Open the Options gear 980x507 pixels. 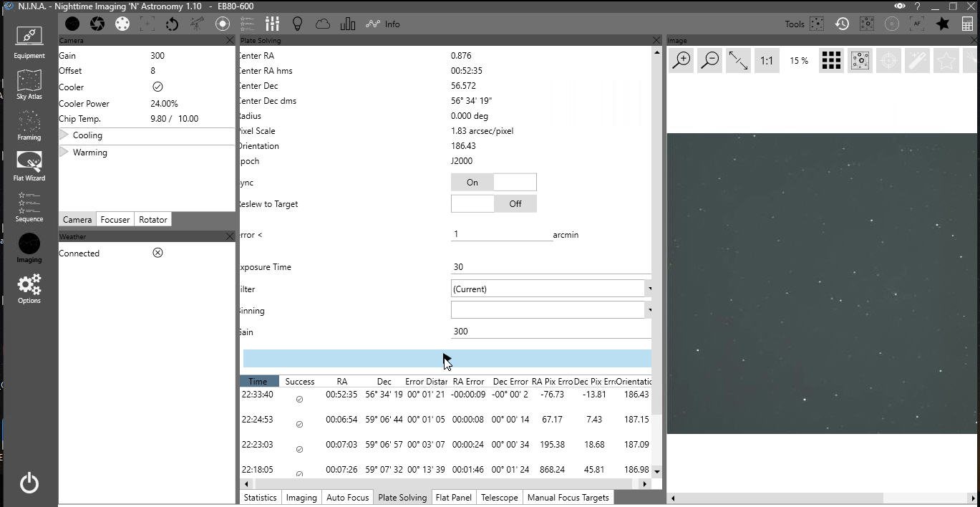pyautogui.click(x=29, y=289)
